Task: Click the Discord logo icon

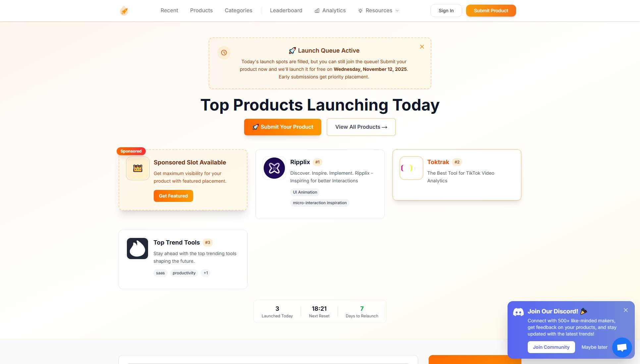Action: 518,312
